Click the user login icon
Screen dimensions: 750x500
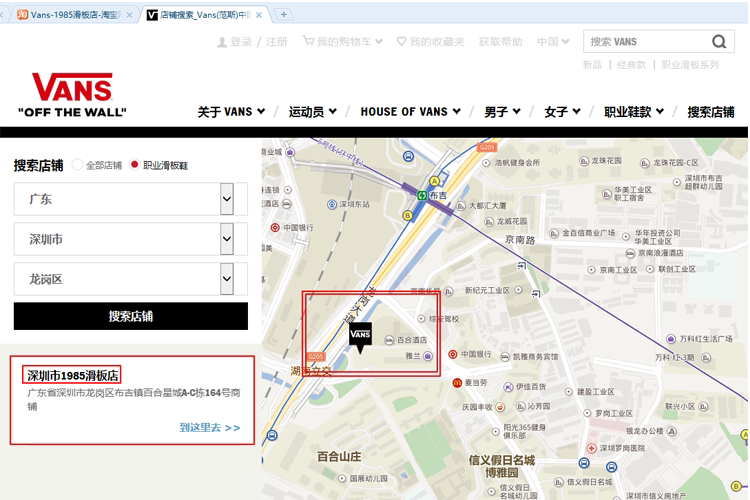point(222,42)
